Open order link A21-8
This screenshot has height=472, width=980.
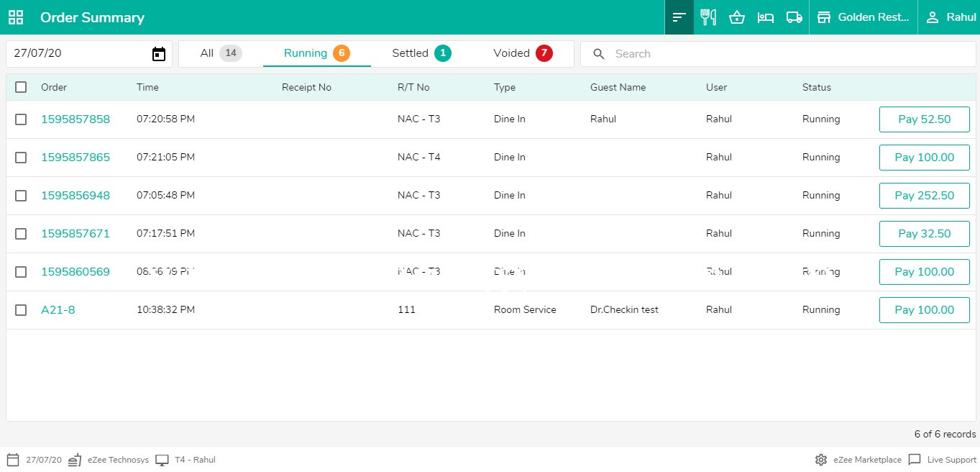click(58, 310)
